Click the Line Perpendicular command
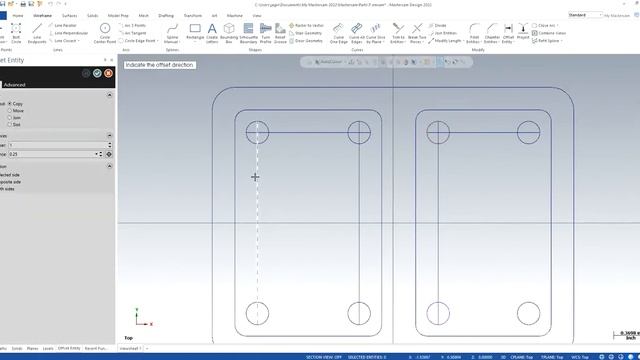Viewport: 640px width, 360px height. tap(68, 33)
